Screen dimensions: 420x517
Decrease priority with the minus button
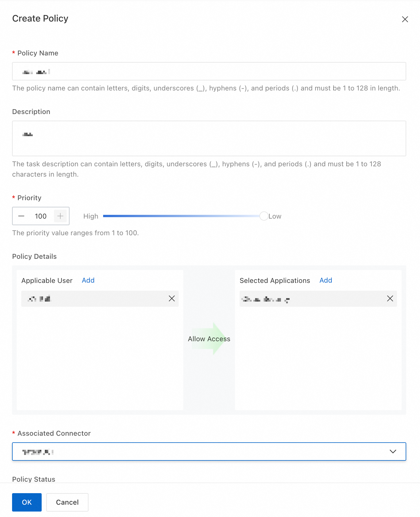point(21,216)
